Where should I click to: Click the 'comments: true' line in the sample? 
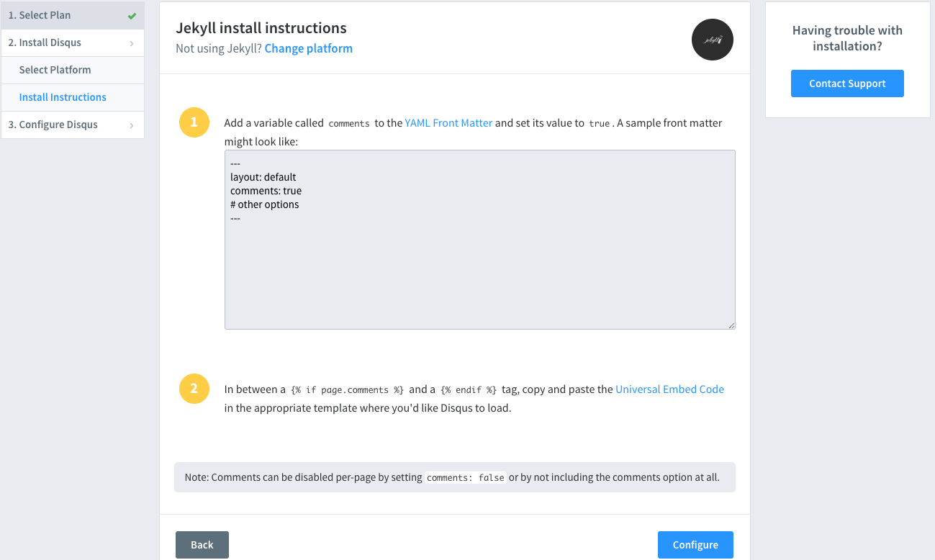[x=266, y=191]
